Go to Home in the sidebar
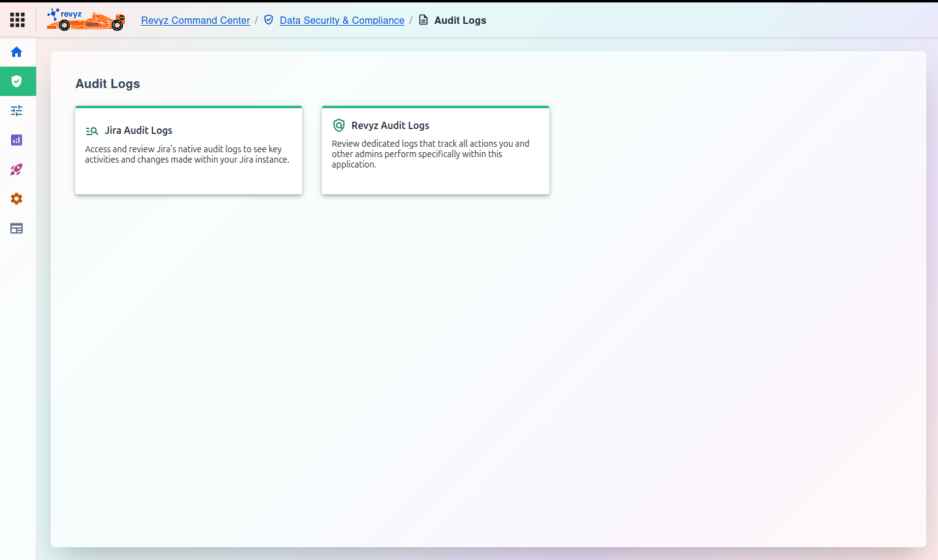Screen dimensions: 938x560 pos(17,52)
